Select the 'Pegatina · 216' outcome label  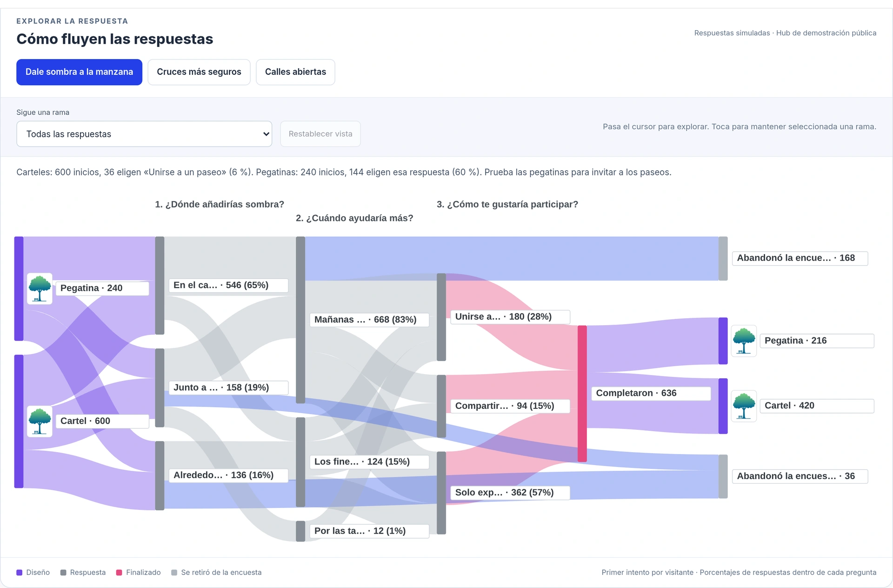(x=817, y=341)
